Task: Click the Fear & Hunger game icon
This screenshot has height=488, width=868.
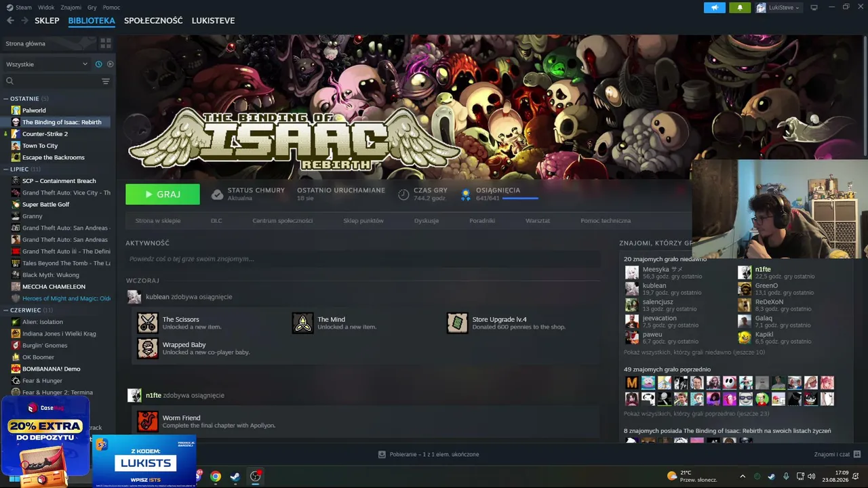Action: pos(16,381)
